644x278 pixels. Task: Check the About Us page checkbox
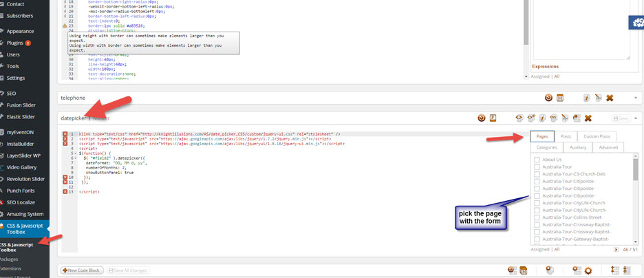click(x=537, y=160)
